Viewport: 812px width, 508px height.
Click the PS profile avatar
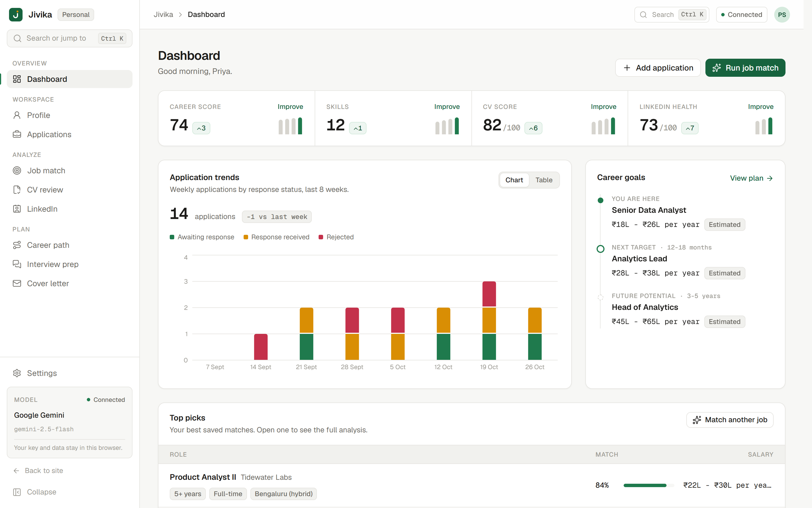coord(782,14)
